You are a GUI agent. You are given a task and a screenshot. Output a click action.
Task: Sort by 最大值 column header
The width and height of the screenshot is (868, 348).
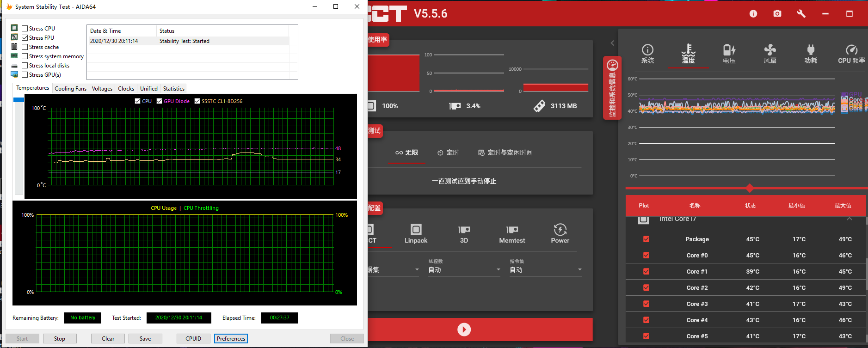coord(843,206)
